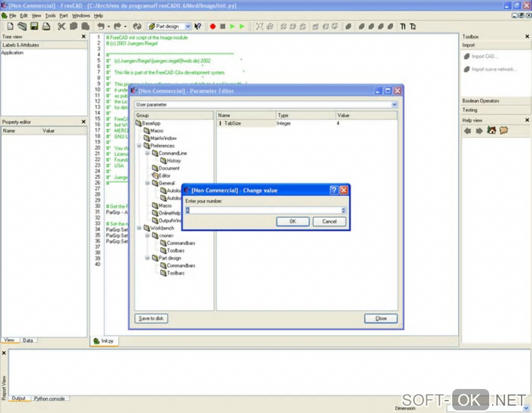The width and height of the screenshot is (532, 413).
Task: Select the Init.py document tab
Action: (104, 340)
